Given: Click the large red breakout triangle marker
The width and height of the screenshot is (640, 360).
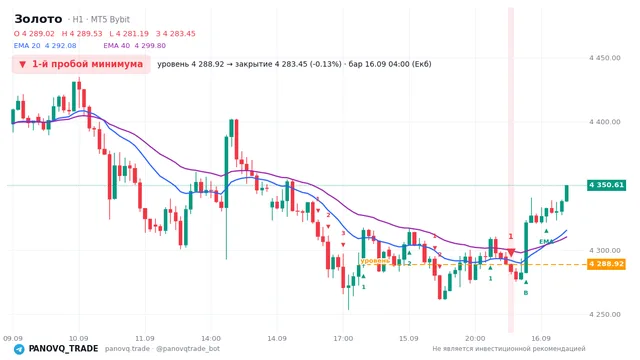Looking at the screenshot, I should coord(511,252).
